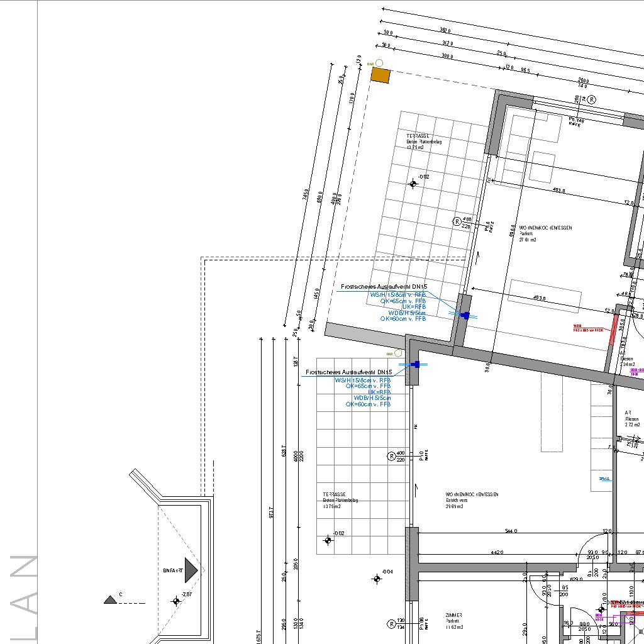
Task: Select upper Frostsicheres Auslaufventil DN15 label
Action: pos(384,287)
